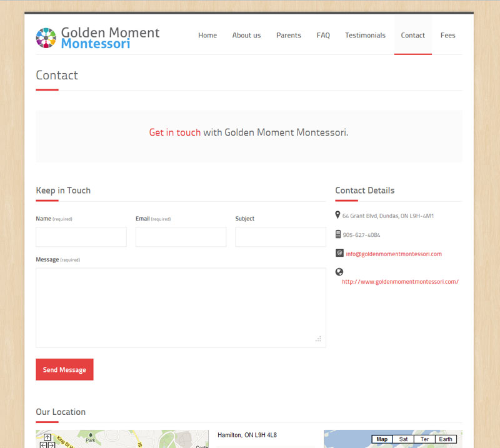Click the Message box resize handle

click(318, 339)
